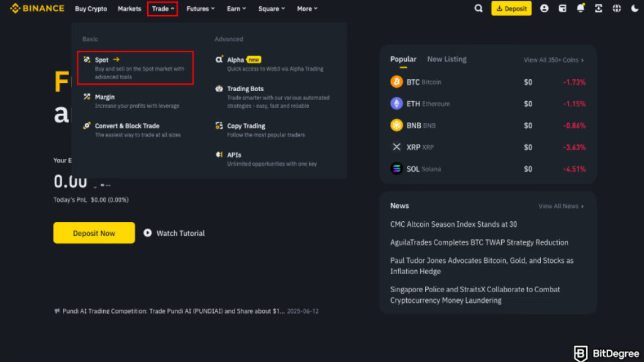This screenshot has height=362, width=644.
Task: Click the Copy Trading icon
Action: pyautogui.click(x=219, y=126)
